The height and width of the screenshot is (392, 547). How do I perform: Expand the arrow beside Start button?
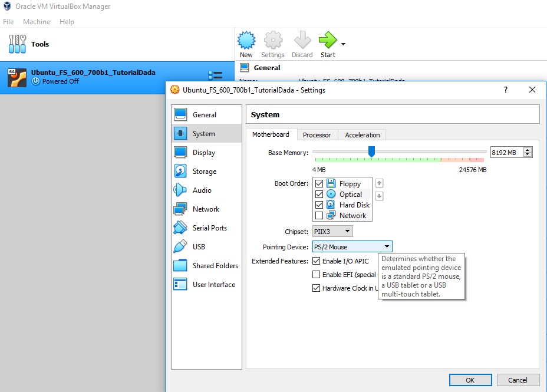coord(343,44)
